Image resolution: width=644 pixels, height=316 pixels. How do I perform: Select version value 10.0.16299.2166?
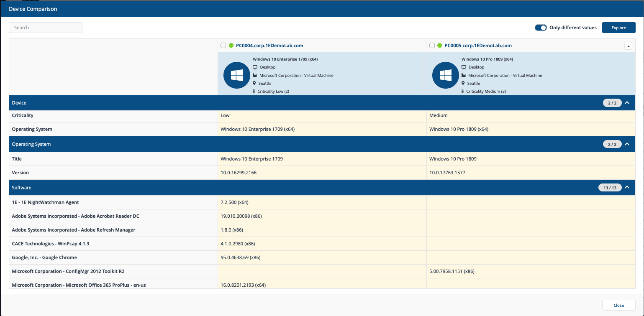tap(239, 173)
